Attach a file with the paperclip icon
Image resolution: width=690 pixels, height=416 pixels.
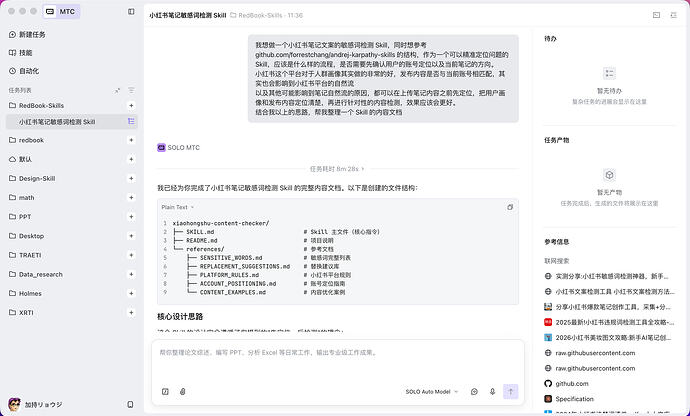183,391
